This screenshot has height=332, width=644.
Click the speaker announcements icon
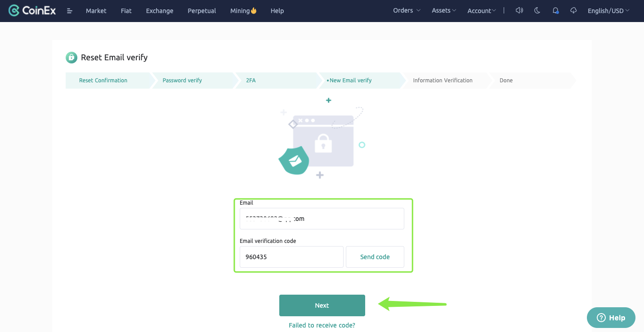[x=519, y=10]
